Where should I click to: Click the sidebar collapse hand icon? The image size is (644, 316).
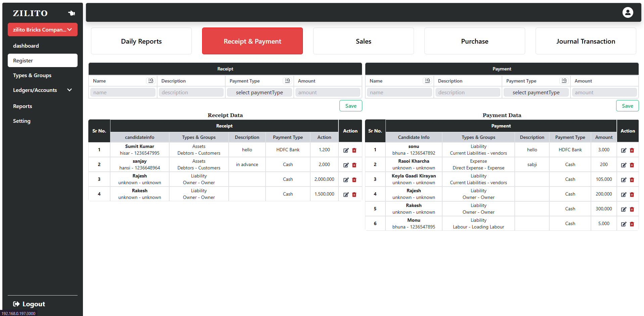72,13
